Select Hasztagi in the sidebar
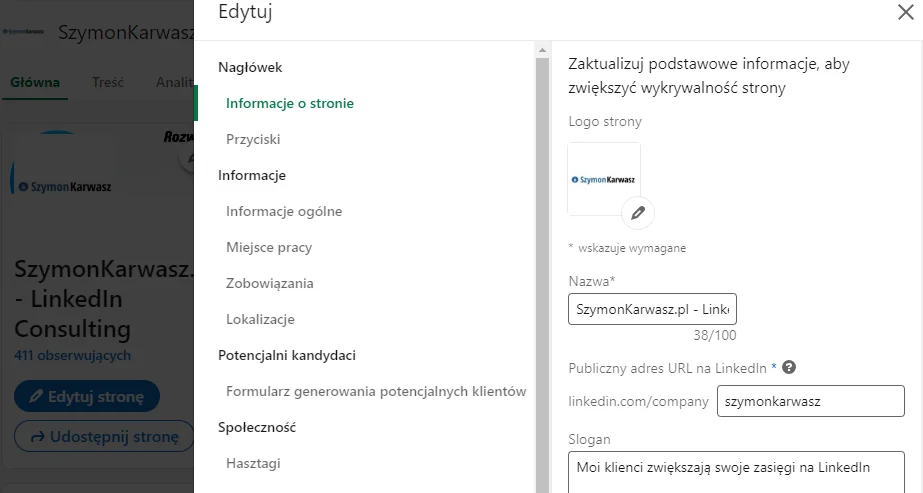 pyautogui.click(x=253, y=464)
